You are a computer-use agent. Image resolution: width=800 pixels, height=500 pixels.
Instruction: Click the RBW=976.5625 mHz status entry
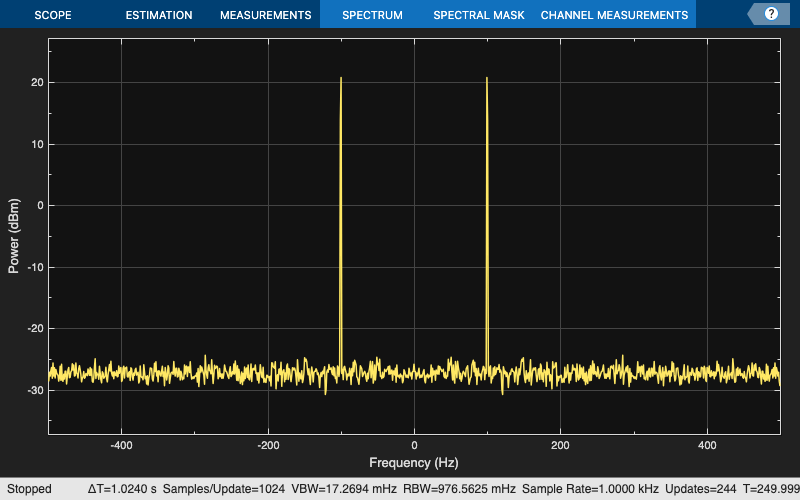point(459,489)
